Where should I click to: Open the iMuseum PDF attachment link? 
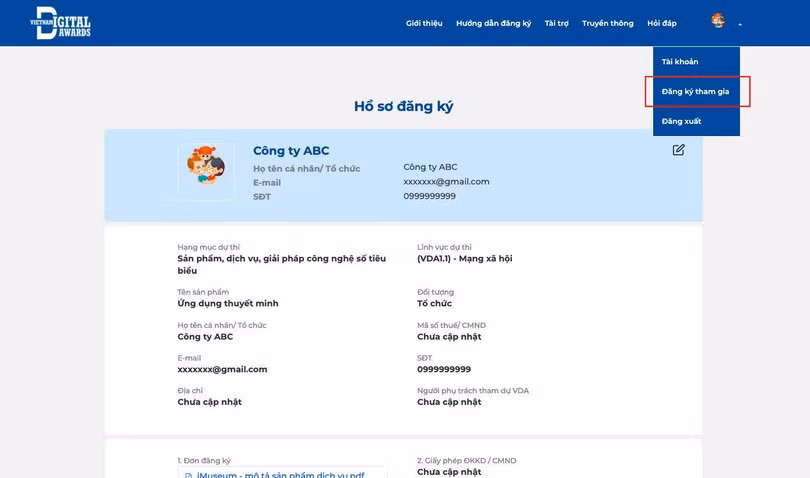point(280,474)
